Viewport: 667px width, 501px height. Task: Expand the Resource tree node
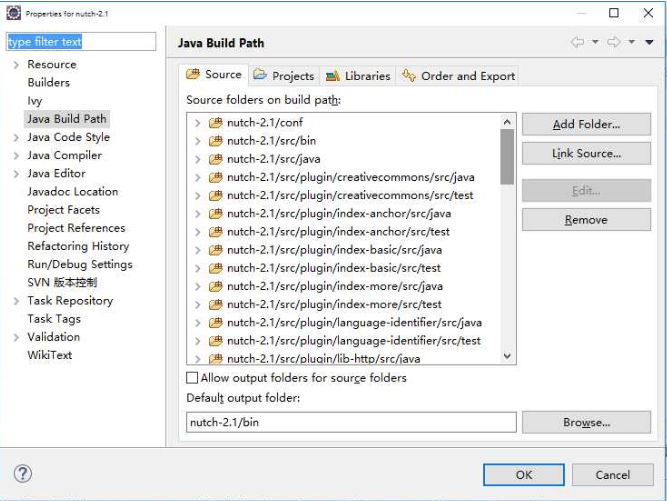(16, 65)
